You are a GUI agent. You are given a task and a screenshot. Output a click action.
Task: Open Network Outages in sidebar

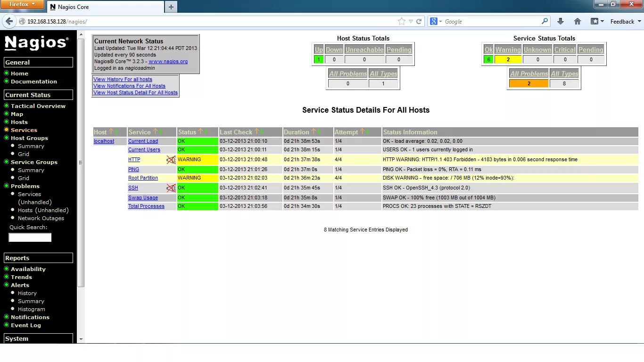(41, 218)
